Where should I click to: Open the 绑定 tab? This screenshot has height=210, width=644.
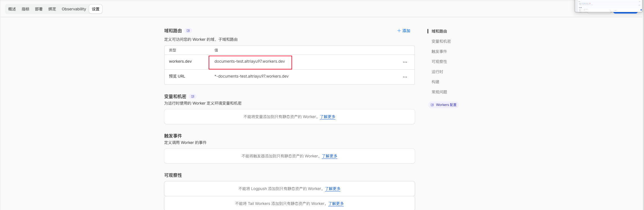(52, 9)
